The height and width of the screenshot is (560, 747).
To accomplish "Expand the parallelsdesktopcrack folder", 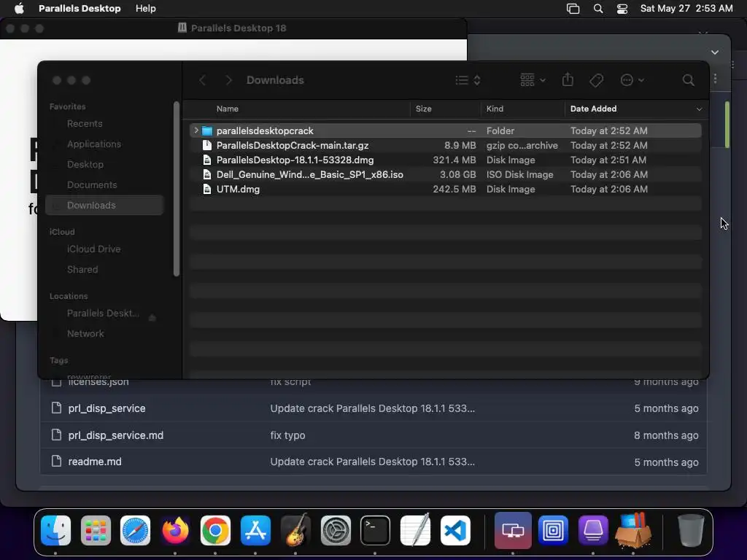I will (196, 130).
